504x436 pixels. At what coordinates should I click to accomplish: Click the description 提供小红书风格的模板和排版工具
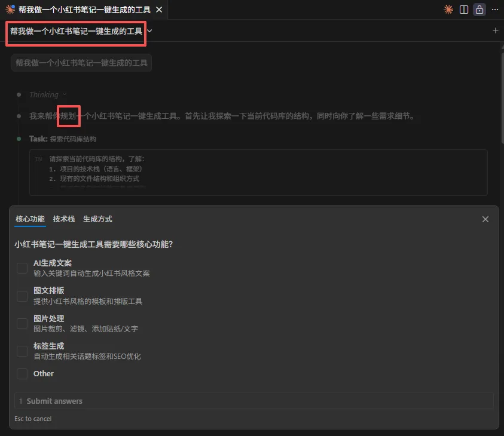pyautogui.click(x=88, y=302)
